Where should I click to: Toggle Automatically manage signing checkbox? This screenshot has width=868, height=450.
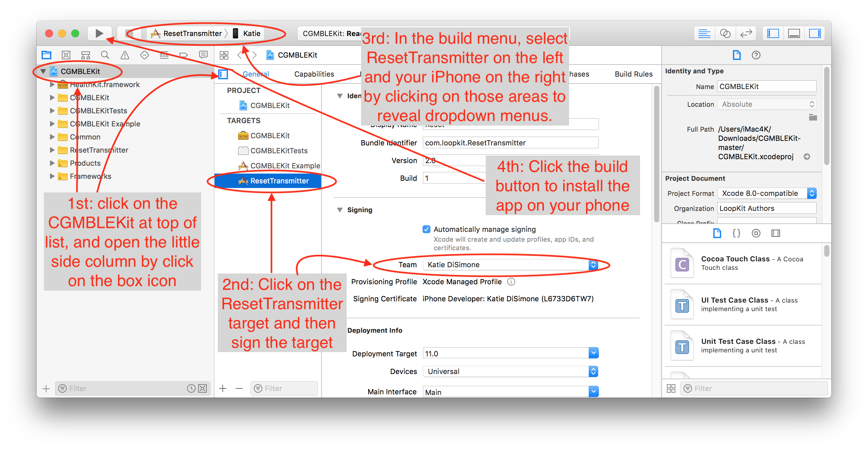click(425, 229)
